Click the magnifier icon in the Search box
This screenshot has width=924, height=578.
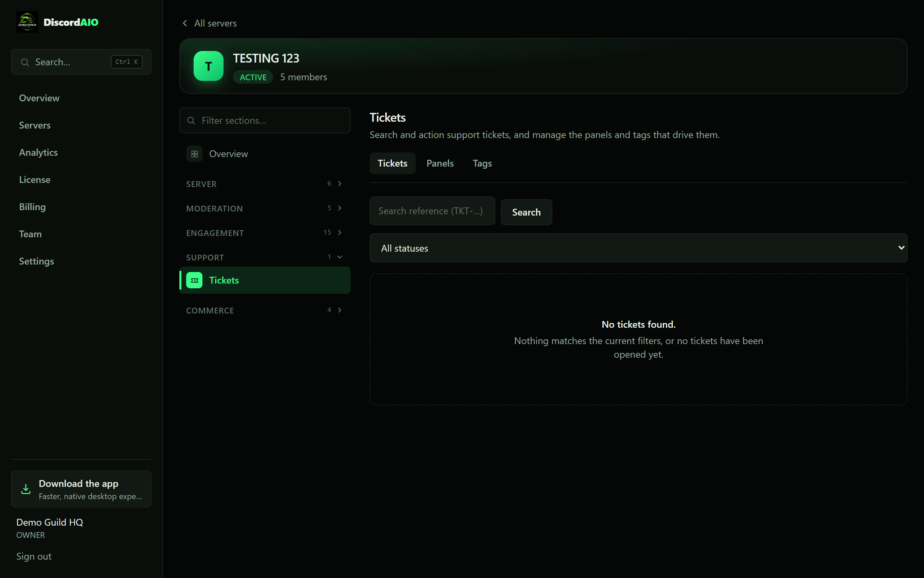coord(25,62)
